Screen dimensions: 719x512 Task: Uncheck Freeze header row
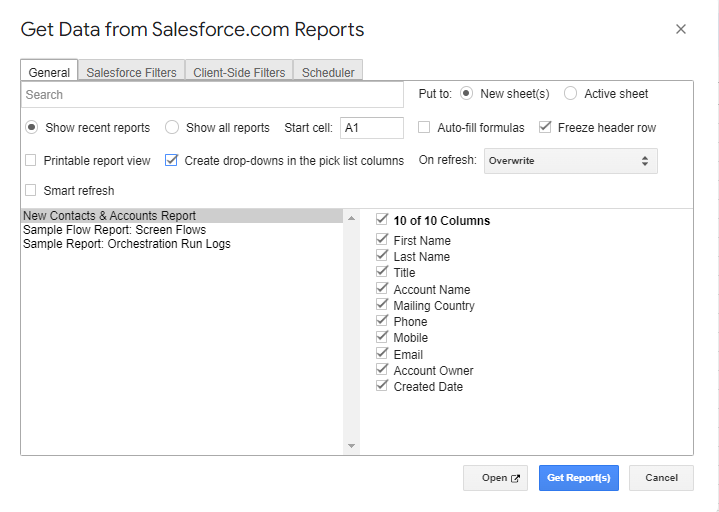click(545, 128)
